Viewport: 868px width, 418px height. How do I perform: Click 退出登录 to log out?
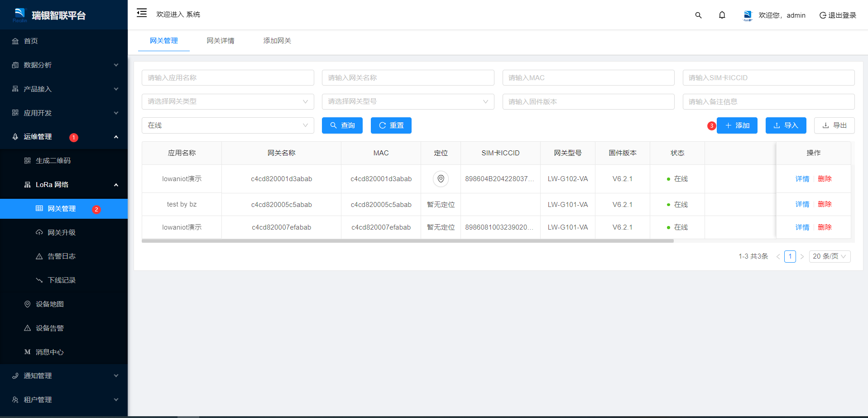838,15
